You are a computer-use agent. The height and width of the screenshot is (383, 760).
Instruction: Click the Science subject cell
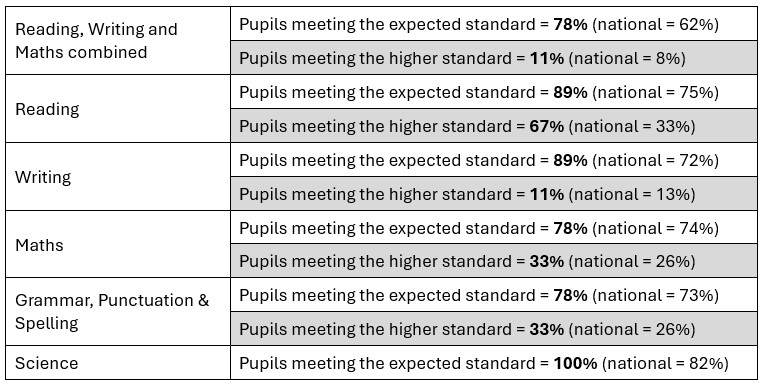tap(118, 363)
